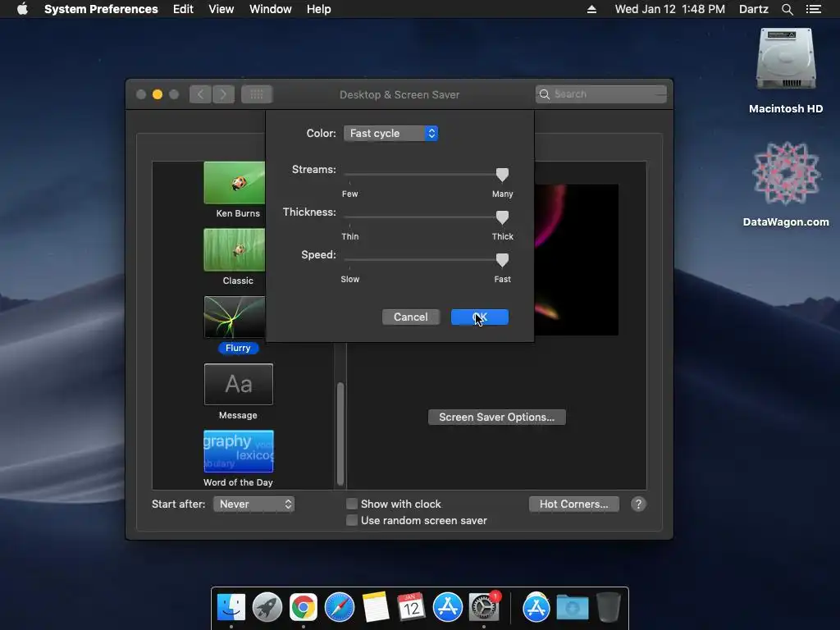The width and height of the screenshot is (840, 630).
Task: Click Screen Saver Options button
Action: tap(496, 418)
